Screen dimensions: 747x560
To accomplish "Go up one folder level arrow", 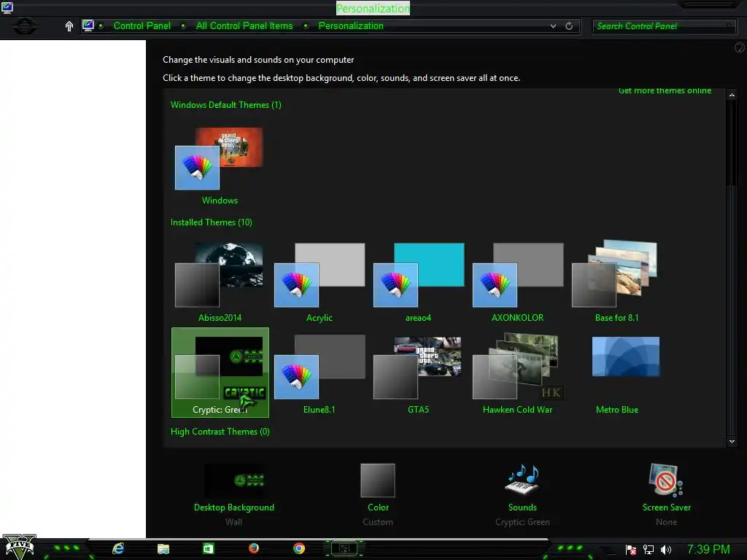I will point(69,26).
